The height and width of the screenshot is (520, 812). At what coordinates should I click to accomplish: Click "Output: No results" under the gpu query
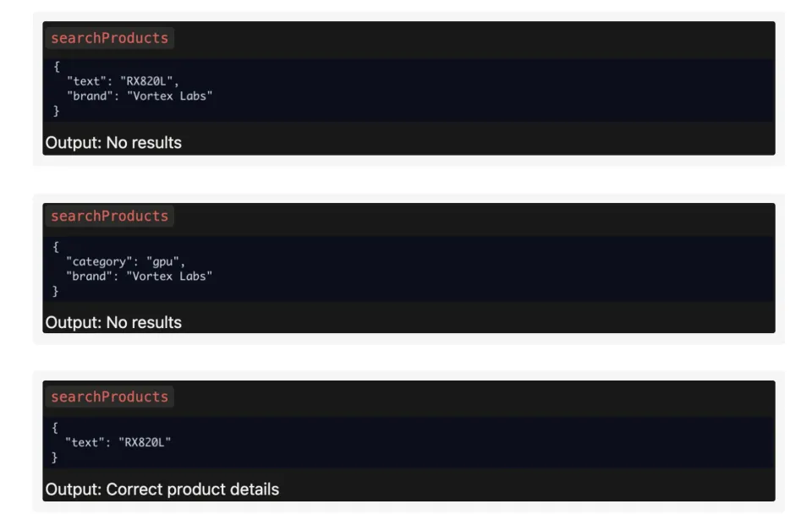coord(113,322)
